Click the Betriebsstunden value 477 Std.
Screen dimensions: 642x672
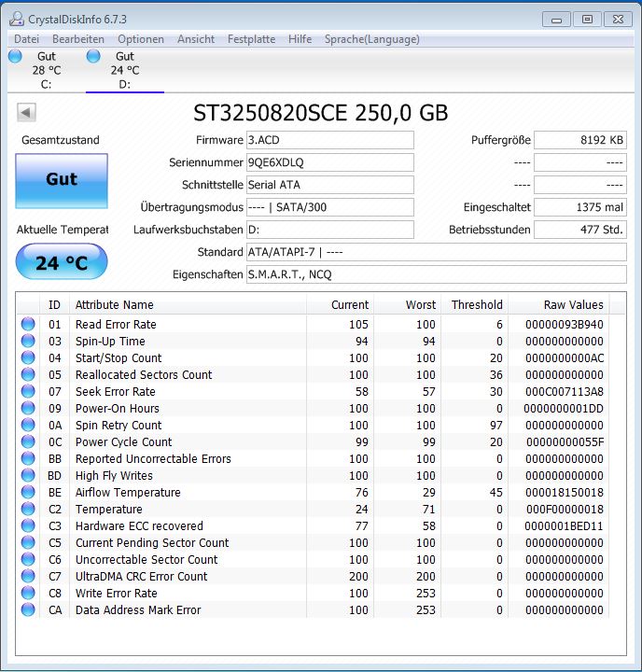pos(580,230)
